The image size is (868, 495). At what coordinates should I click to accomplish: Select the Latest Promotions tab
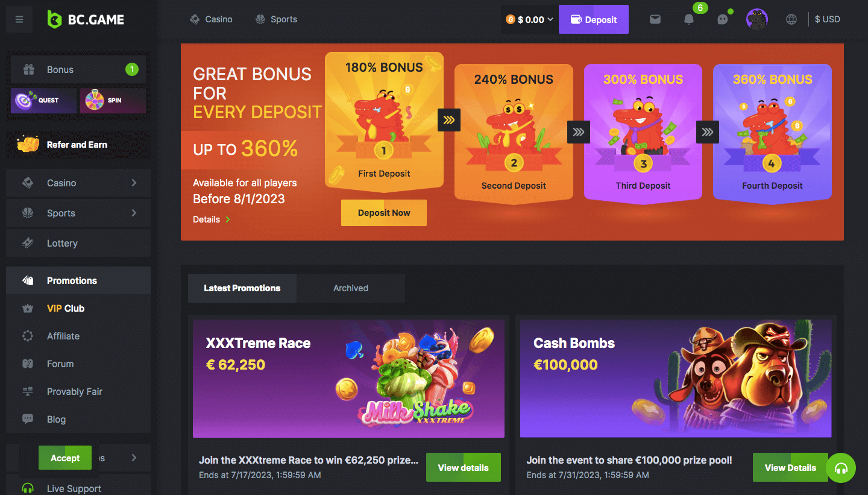(x=242, y=288)
